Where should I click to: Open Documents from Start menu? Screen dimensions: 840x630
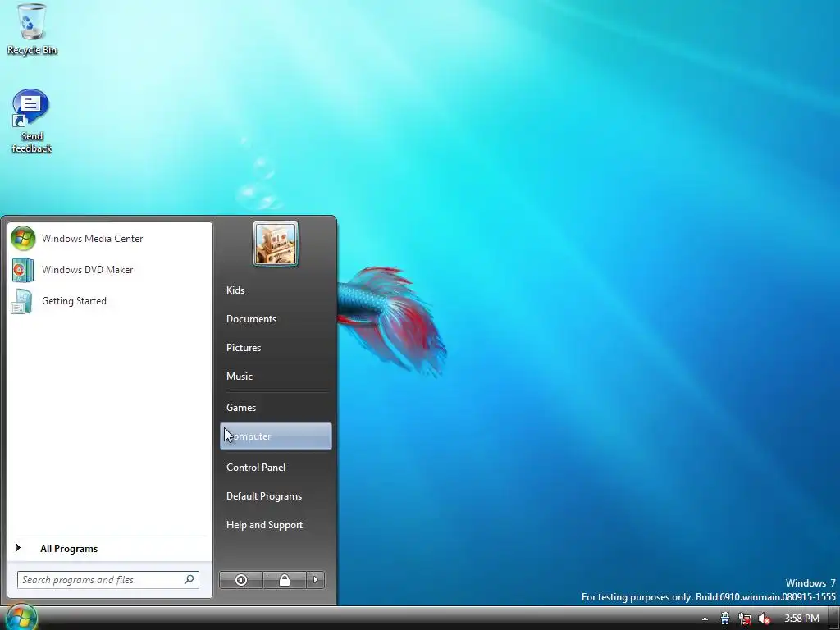click(x=276, y=319)
